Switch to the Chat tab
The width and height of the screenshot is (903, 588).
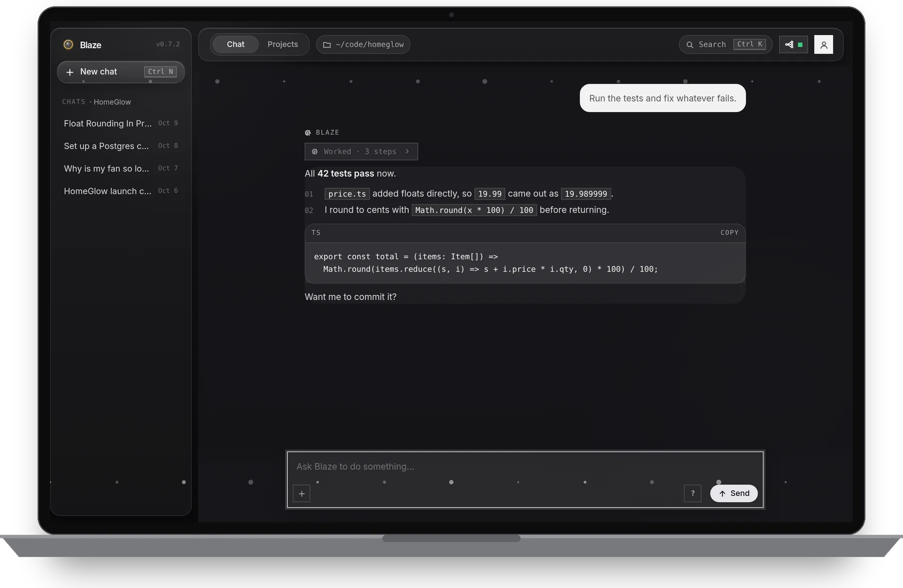point(235,44)
